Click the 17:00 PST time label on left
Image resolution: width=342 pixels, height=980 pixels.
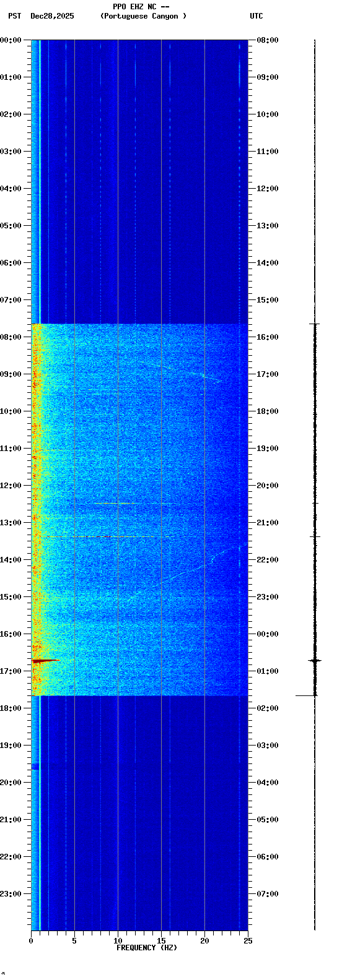(x=11, y=671)
